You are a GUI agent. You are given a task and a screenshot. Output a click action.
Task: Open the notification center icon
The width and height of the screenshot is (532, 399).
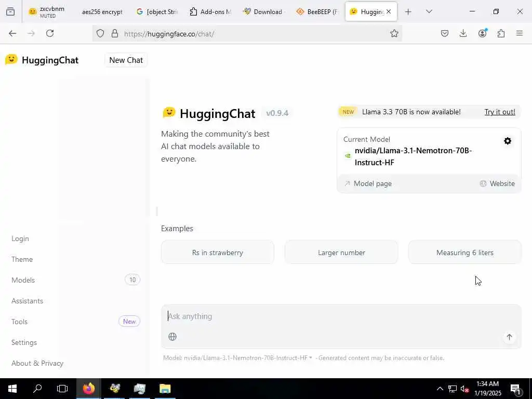point(515,389)
